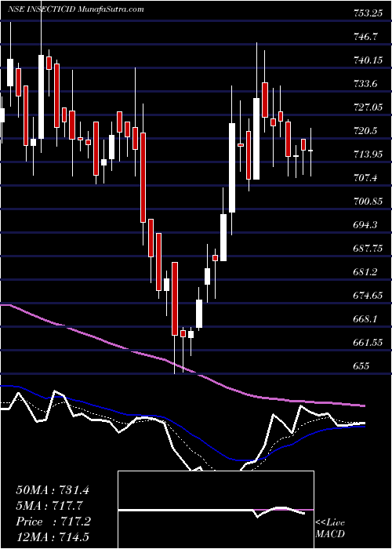
Task: Select the 746.7 price axis label
Action: (366, 36)
